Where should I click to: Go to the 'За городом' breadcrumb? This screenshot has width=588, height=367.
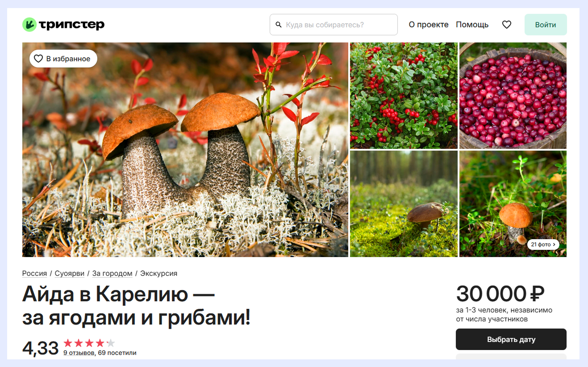tap(113, 274)
